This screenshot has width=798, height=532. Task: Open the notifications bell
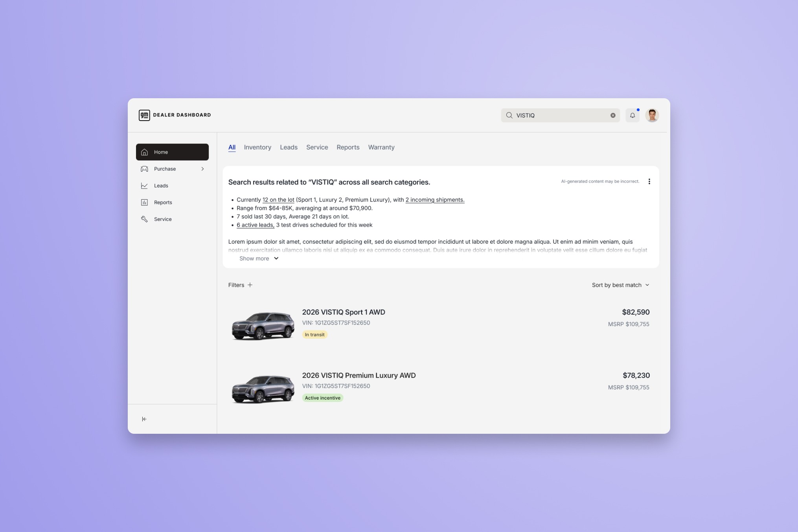coord(632,115)
